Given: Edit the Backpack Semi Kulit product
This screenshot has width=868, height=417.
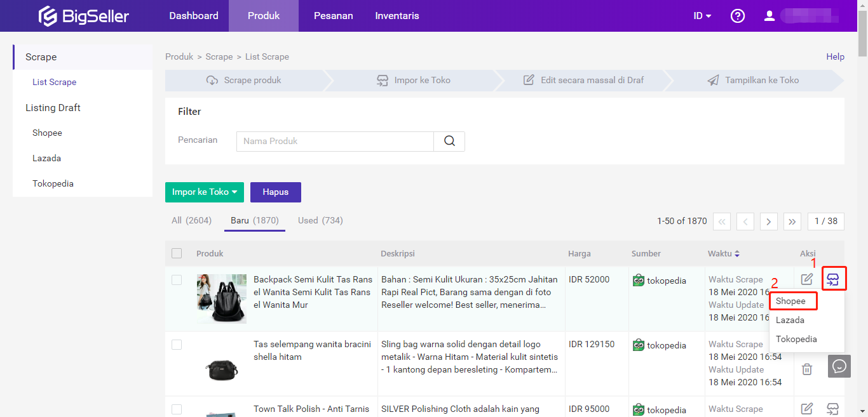Looking at the screenshot, I should pyautogui.click(x=807, y=279).
